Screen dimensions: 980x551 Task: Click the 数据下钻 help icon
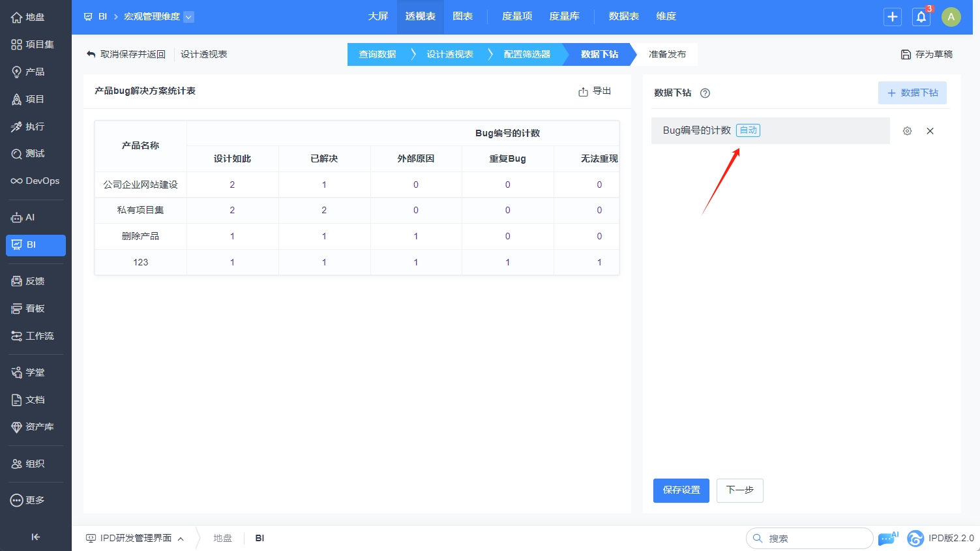pos(705,93)
